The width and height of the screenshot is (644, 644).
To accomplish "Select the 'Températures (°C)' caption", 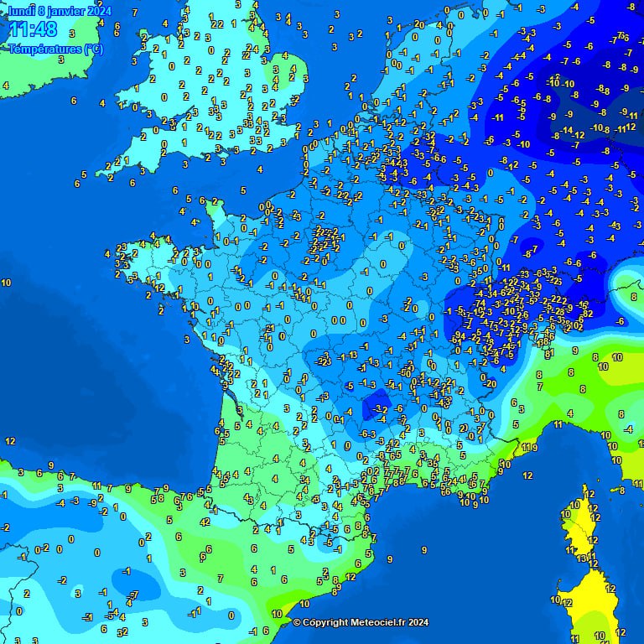I will tap(55, 49).
